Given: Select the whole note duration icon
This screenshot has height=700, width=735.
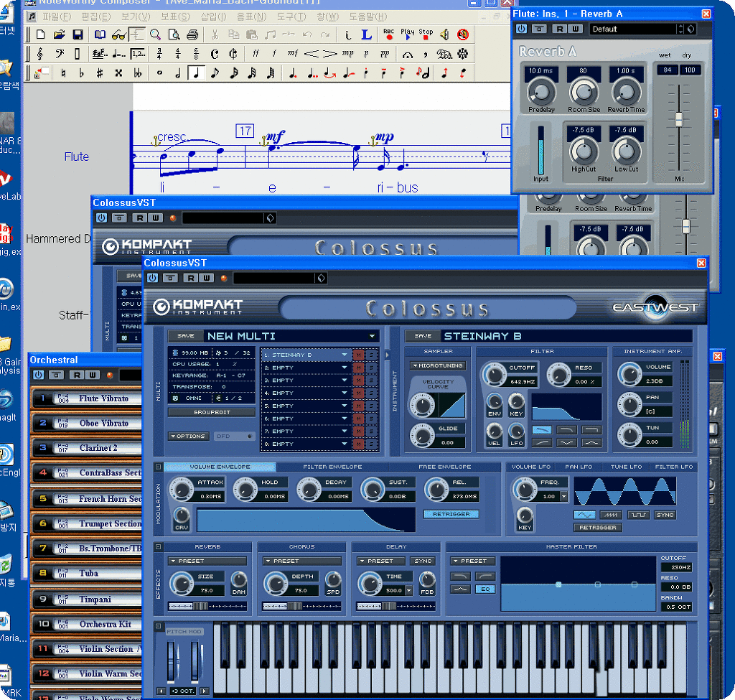Looking at the screenshot, I should point(159,73).
